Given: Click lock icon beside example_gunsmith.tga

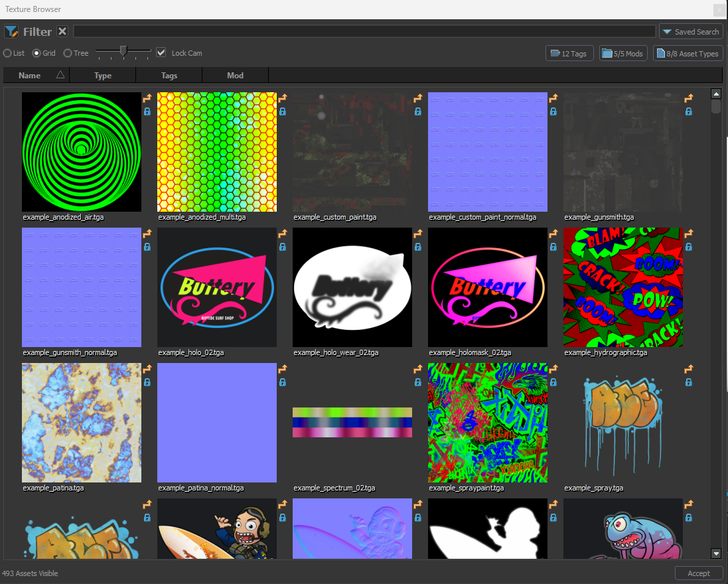Looking at the screenshot, I should pos(689,111).
